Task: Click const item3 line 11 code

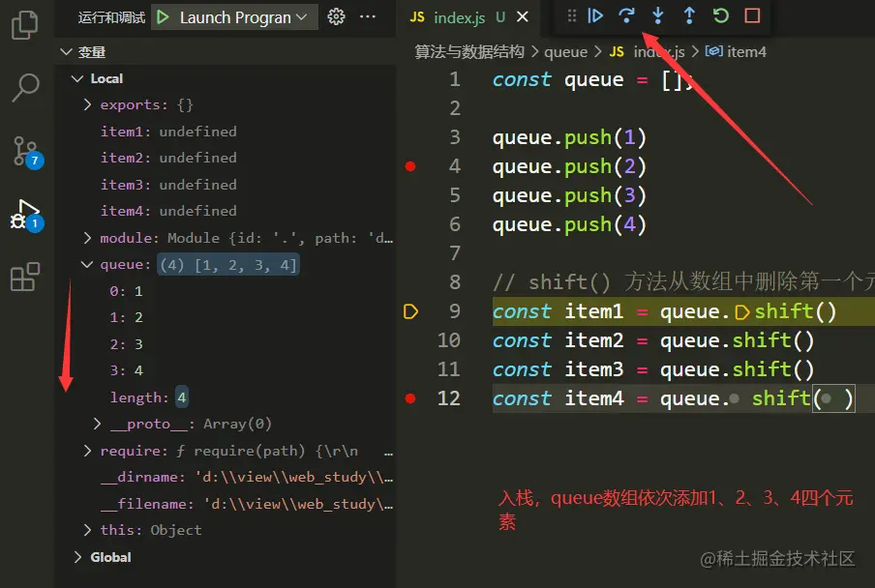Action: (653, 369)
